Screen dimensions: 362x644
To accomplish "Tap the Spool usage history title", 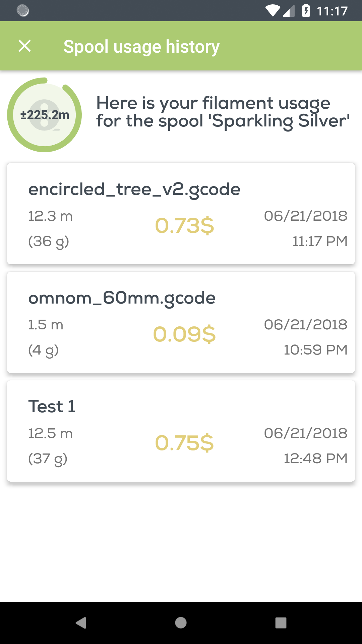I will click(x=141, y=47).
